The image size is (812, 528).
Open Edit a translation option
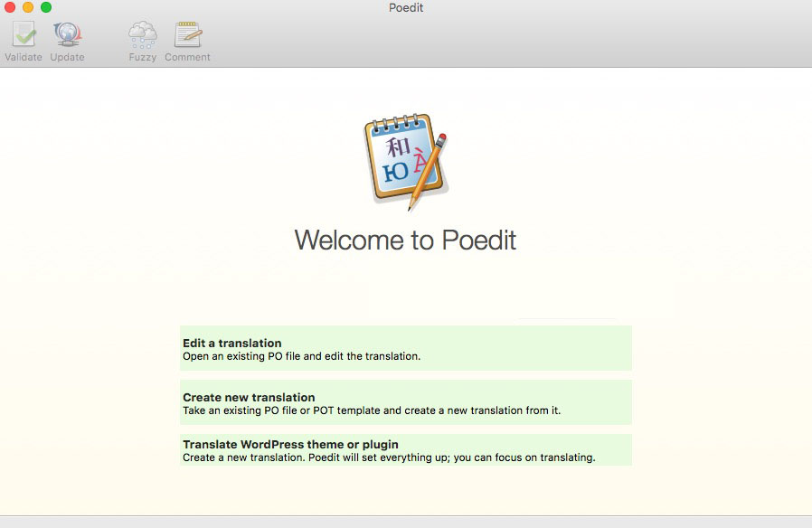405,348
